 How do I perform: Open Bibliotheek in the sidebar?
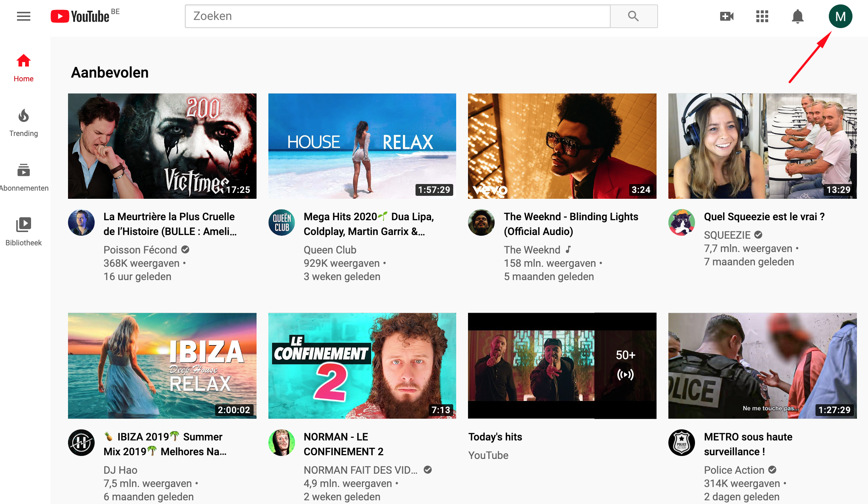click(24, 232)
